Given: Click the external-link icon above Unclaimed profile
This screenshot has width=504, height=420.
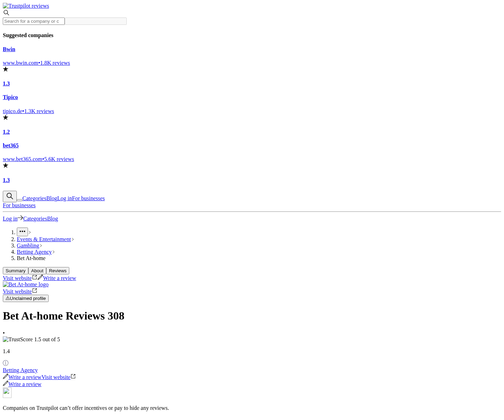Looking at the screenshot, I should pos(35,290).
